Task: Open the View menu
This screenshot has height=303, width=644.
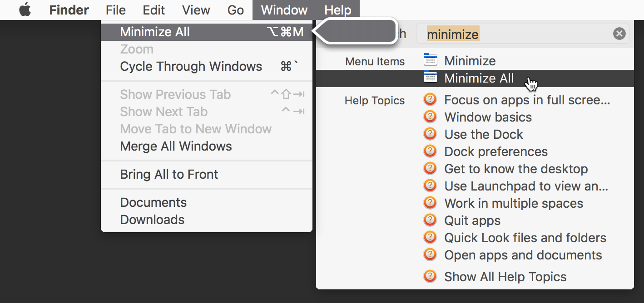Action: (x=196, y=10)
